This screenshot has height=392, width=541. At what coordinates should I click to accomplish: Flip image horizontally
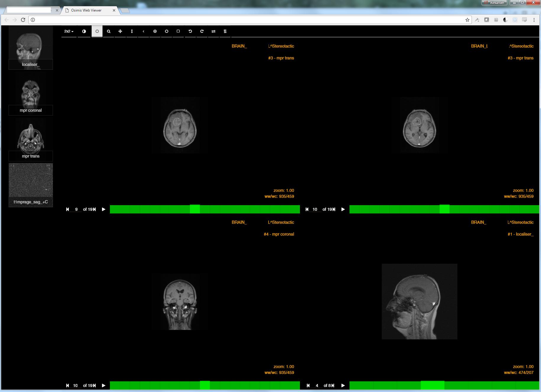point(213,31)
